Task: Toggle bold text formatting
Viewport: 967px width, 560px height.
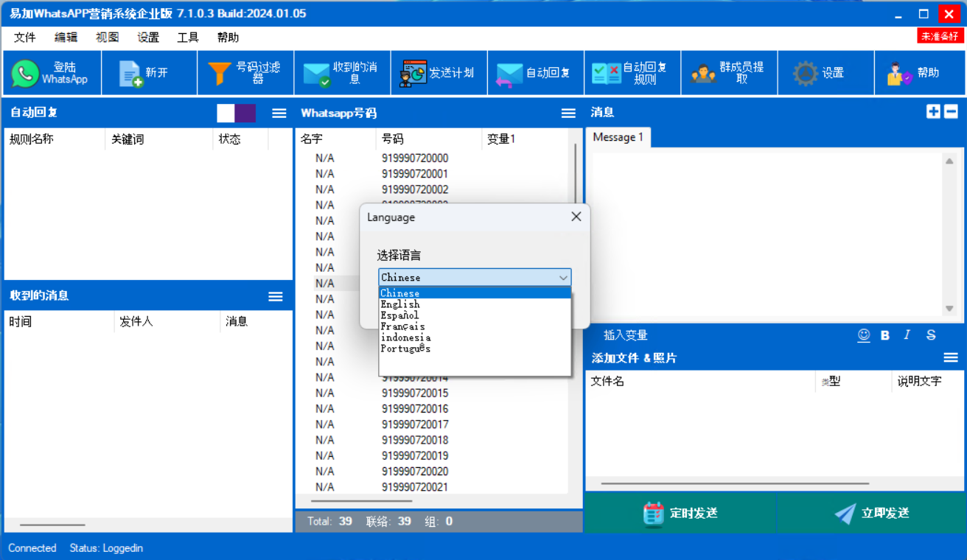Action: [x=885, y=335]
